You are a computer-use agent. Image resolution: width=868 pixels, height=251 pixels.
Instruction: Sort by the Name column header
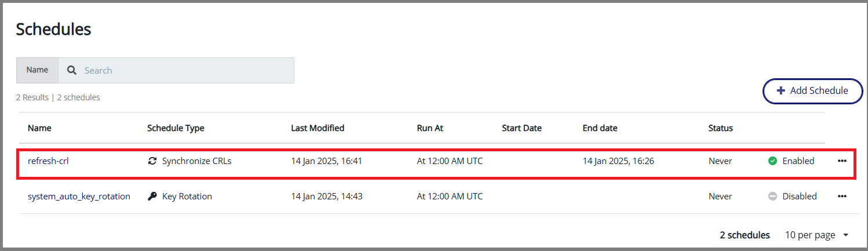[39, 128]
